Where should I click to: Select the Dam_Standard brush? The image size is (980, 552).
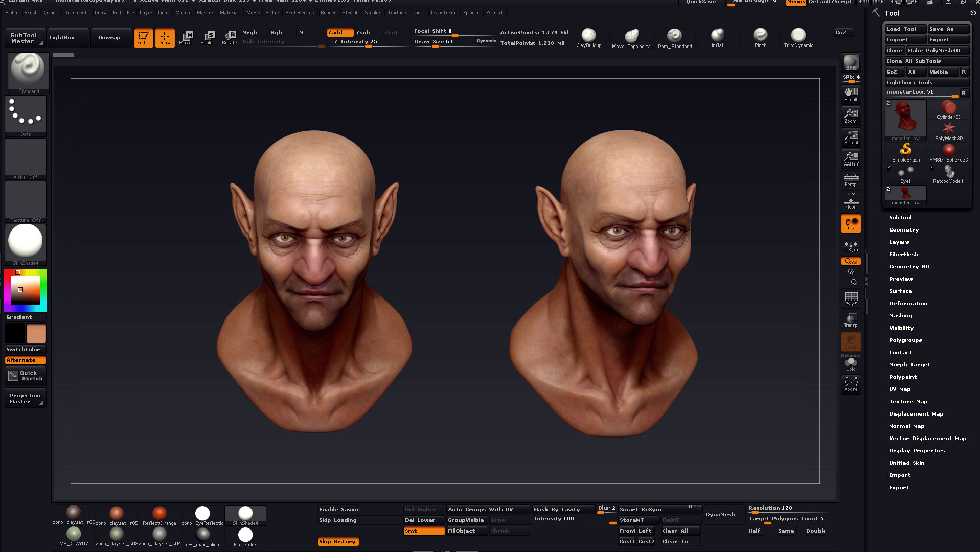tap(674, 38)
